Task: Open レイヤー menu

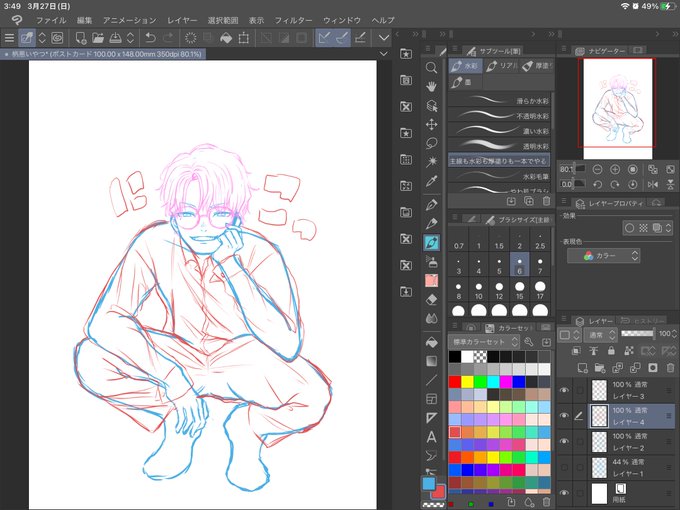Action: click(182, 20)
